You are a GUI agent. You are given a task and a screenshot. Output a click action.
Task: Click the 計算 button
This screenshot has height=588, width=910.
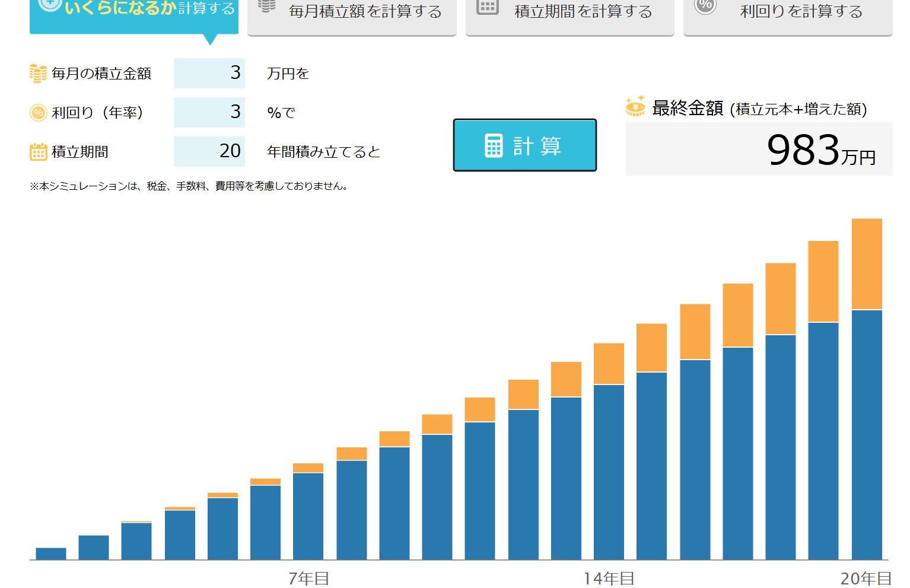(x=525, y=145)
